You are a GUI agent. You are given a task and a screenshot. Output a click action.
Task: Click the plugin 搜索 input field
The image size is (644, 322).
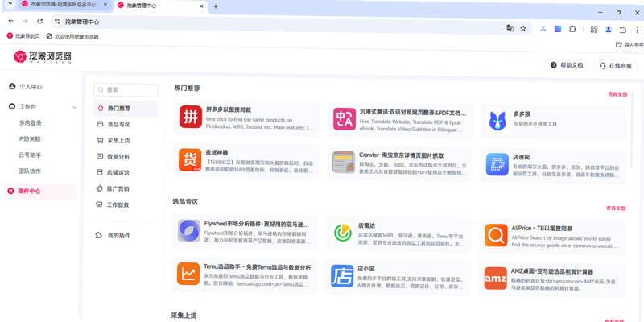coord(126,89)
